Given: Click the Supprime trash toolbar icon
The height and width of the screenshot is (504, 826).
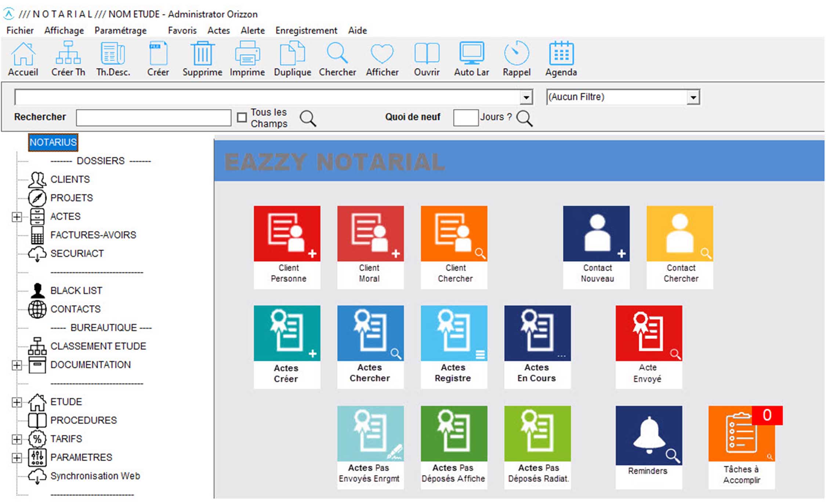Looking at the screenshot, I should click(x=202, y=59).
